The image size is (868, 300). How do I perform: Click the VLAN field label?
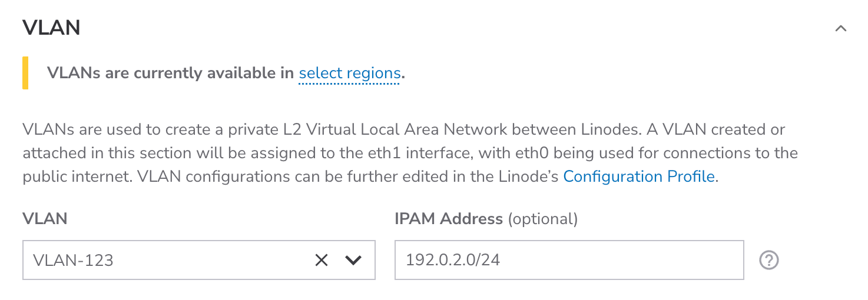tap(45, 219)
